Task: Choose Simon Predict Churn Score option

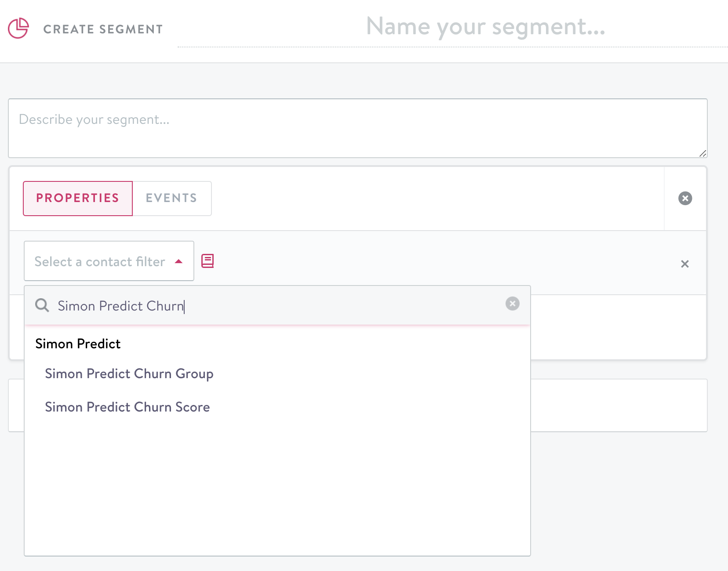Action: tap(127, 407)
